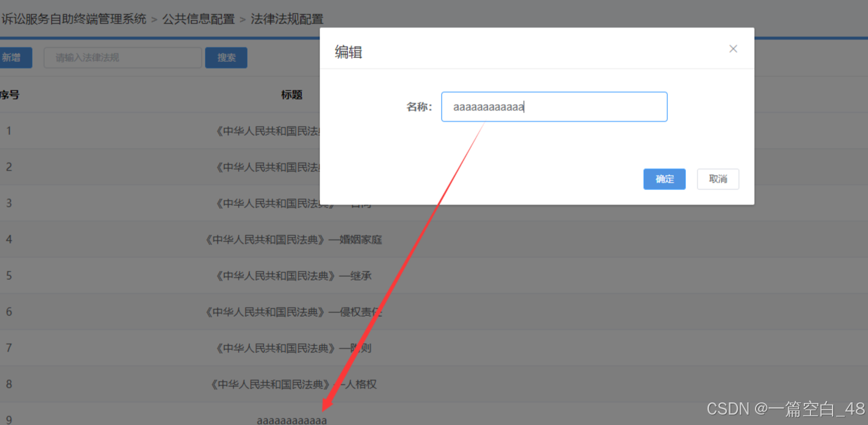Screen dimensions: 868x425
Task: Click row 9 titled aaaaaaaaaaaa
Action: pos(292,420)
